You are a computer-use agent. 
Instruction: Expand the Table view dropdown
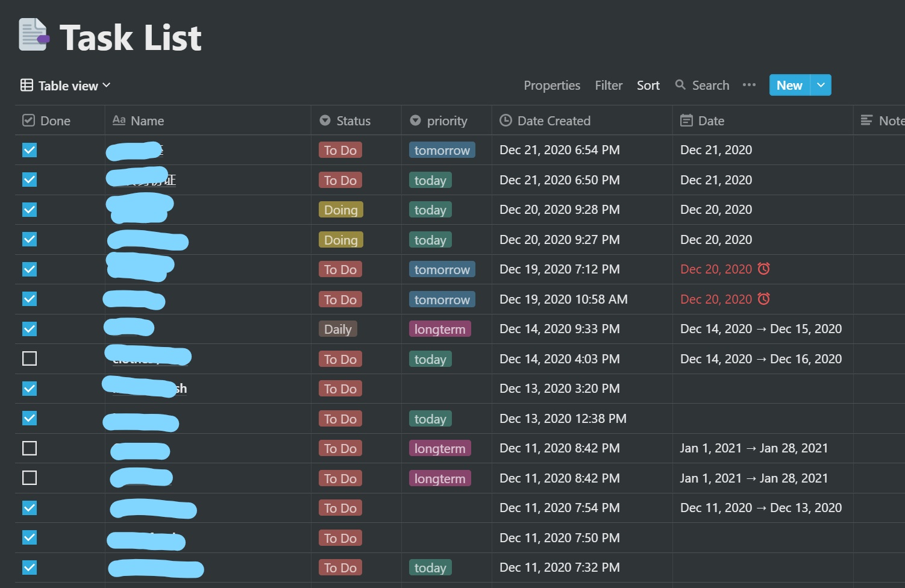coord(107,86)
